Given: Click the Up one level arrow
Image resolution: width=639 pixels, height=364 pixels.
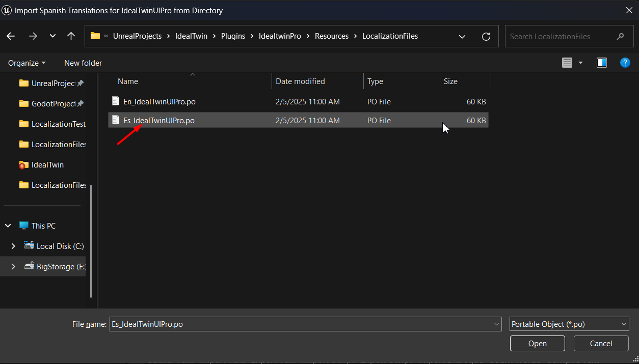Looking at the screenshot, I should click(71, 36).
